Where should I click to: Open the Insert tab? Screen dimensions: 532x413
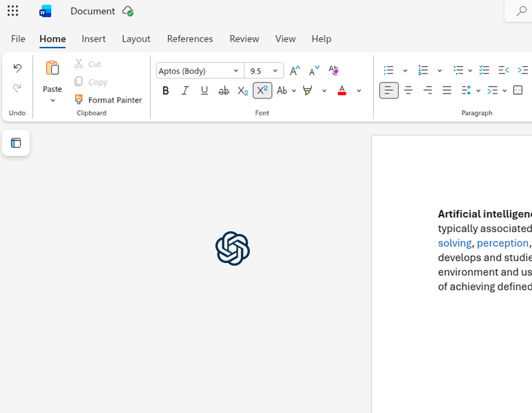pyautogui.click(x=94, y=39)
